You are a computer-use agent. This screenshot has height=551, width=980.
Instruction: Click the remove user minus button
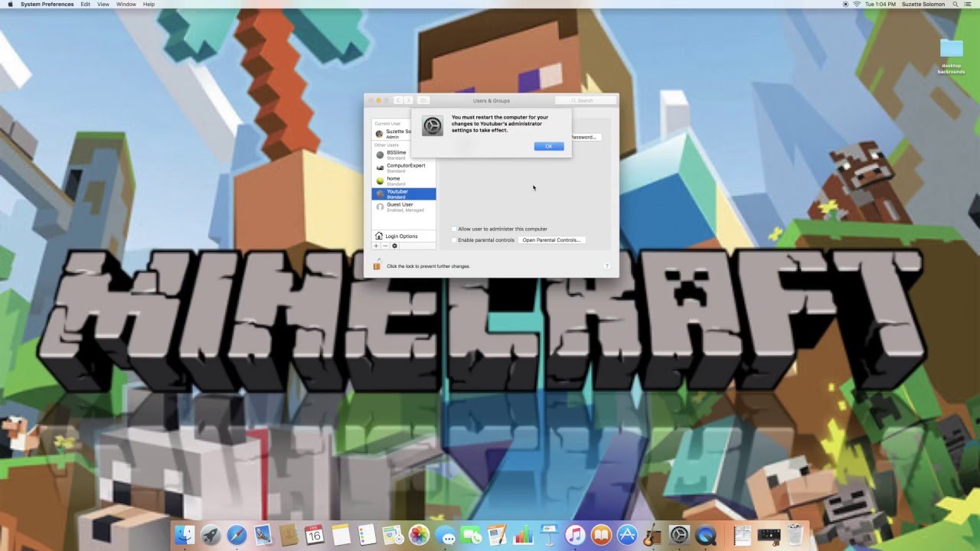(385, 246)
